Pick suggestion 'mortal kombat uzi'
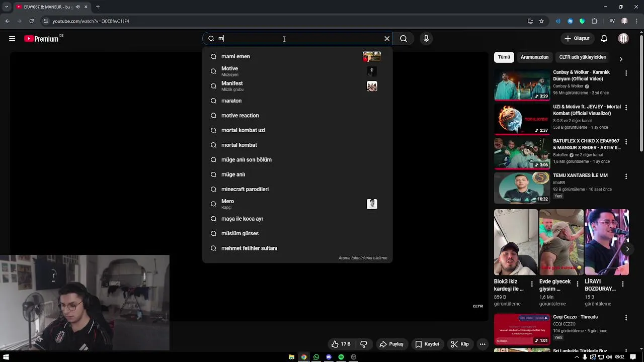This screenshot has width=644, height=362. click(x=297, y=130)
